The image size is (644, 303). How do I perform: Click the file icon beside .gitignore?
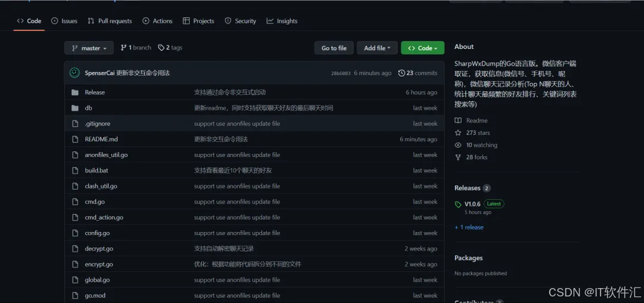[75, 123]
